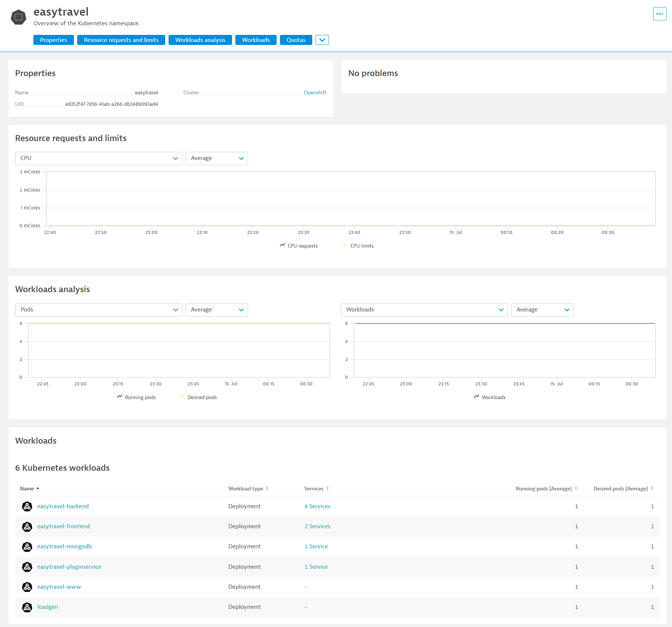The height and width of the screenshot is (627, 672).
Task: Open the Pods metric dropdown
Action: coord(99,310)
